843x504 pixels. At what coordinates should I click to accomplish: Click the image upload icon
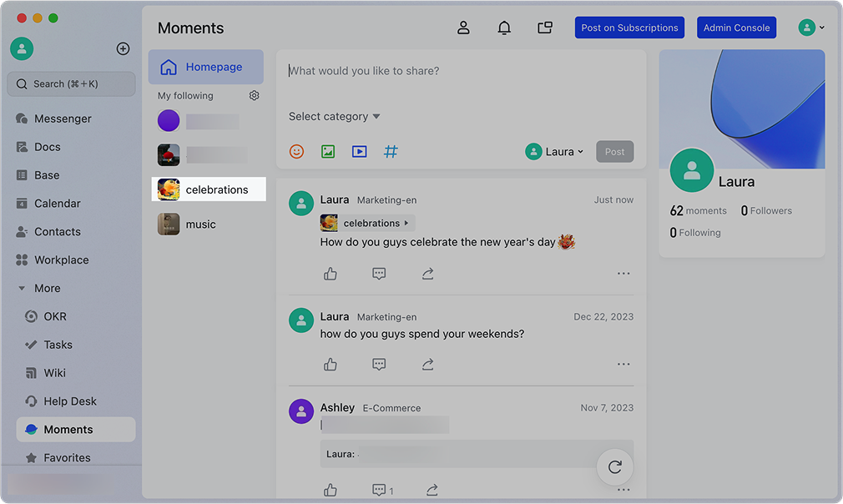tap(328, 152)
